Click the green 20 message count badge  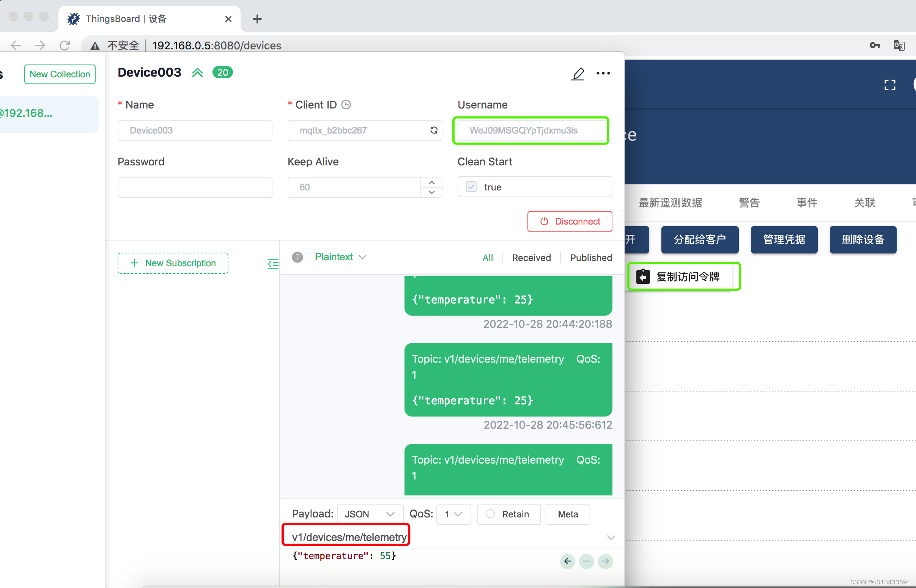click(x=223, y=72)
